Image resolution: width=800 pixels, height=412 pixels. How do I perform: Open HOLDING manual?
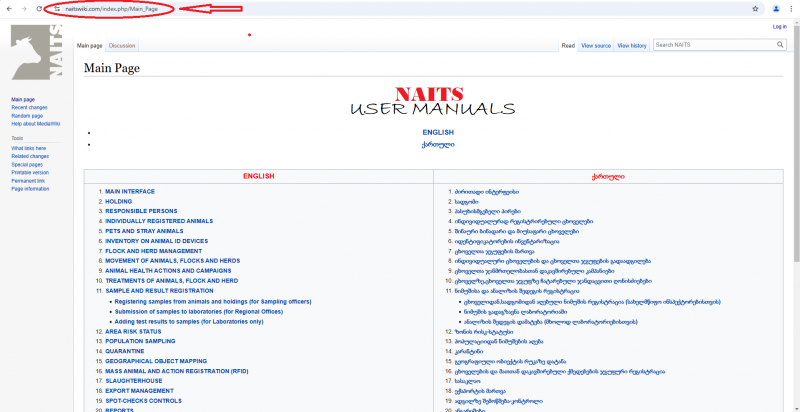(119, 201)
